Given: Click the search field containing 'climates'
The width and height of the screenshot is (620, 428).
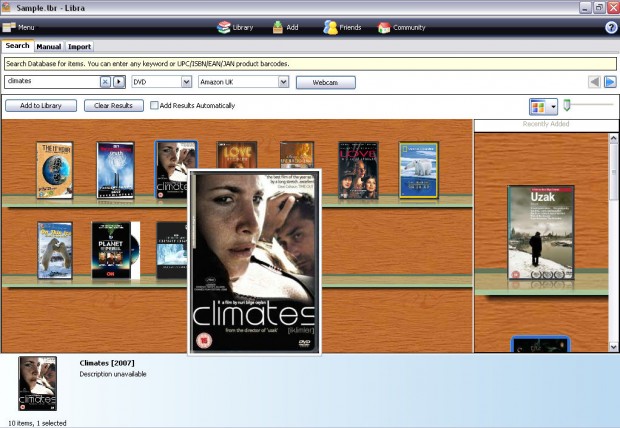Looking at the screenshot, I should [52, 81].
